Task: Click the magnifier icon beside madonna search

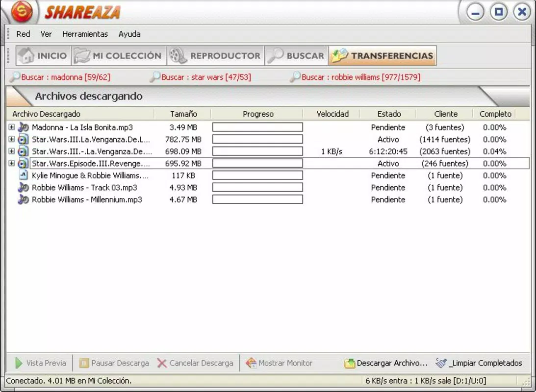Action: (x=15, y=77)
